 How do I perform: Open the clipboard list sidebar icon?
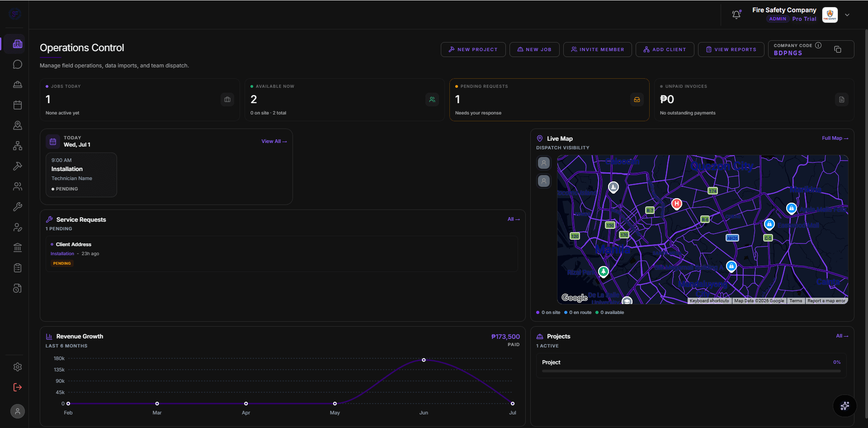tap(18, 268)
